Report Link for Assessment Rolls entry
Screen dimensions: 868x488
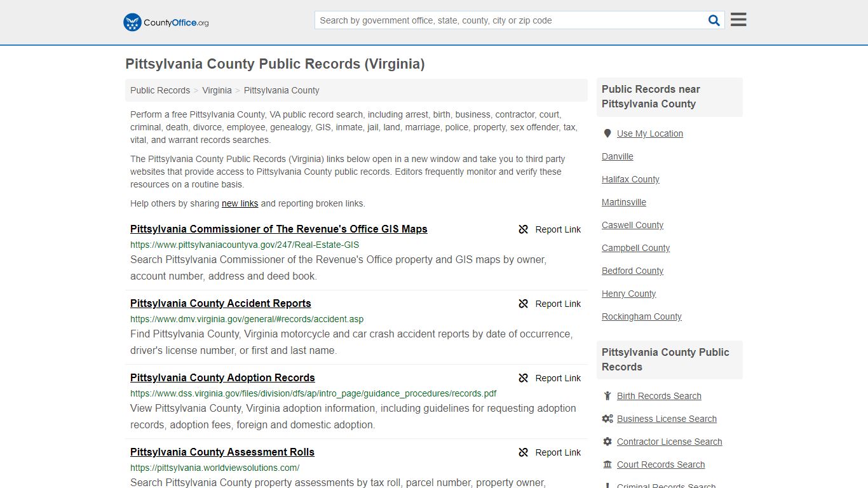click(x=558, y=452)
